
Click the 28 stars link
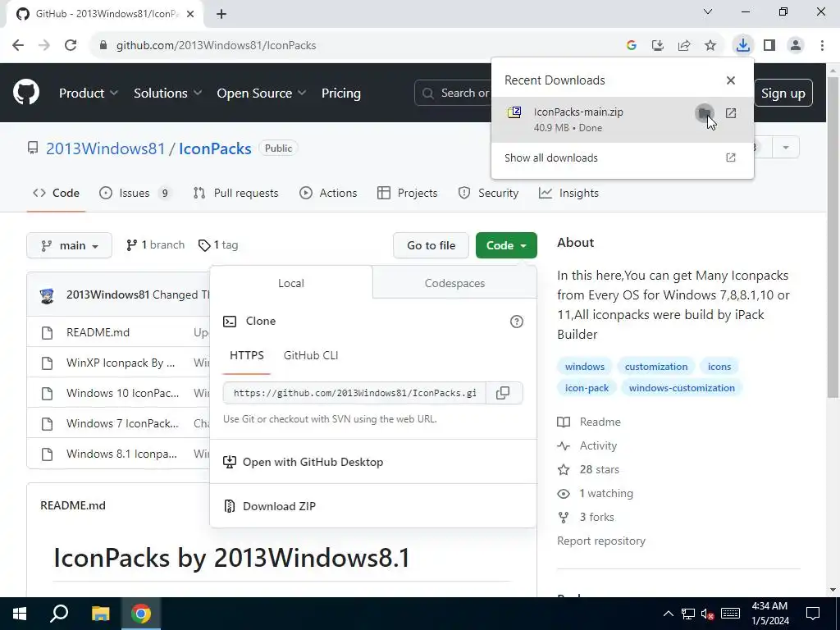[599, 470]
